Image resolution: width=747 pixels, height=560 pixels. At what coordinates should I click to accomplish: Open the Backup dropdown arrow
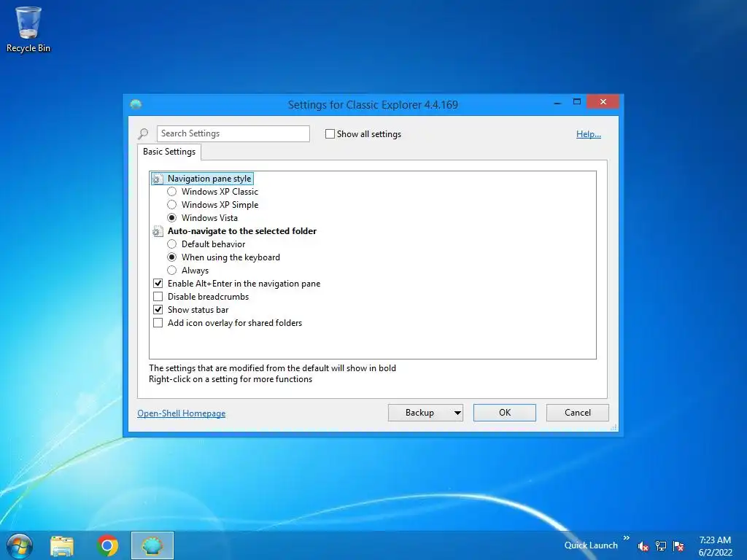[x=457, y=413]
